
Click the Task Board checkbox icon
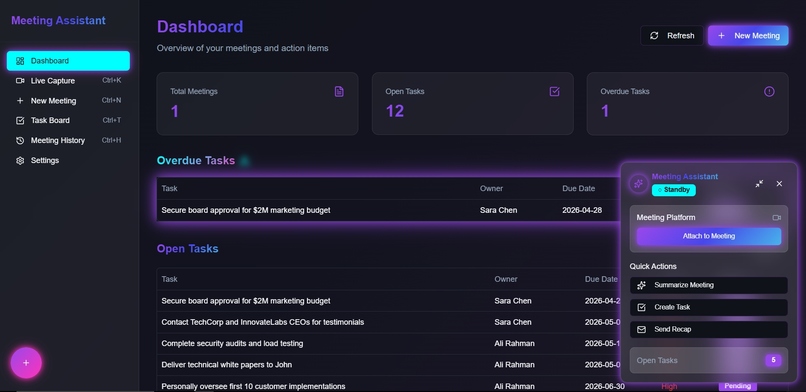pyautogui.click(x=20, y=120)
